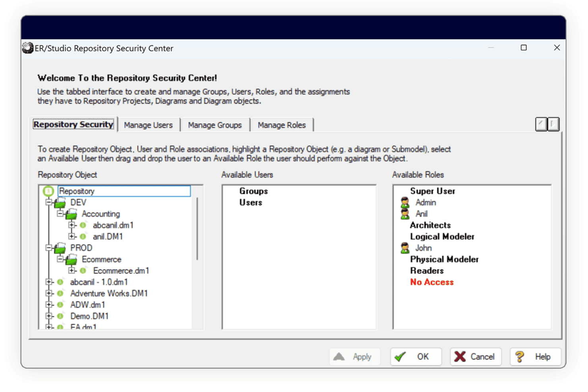The image size is (588, 392).
Task: Confirm with the OK button
Action: click(416, 357)
